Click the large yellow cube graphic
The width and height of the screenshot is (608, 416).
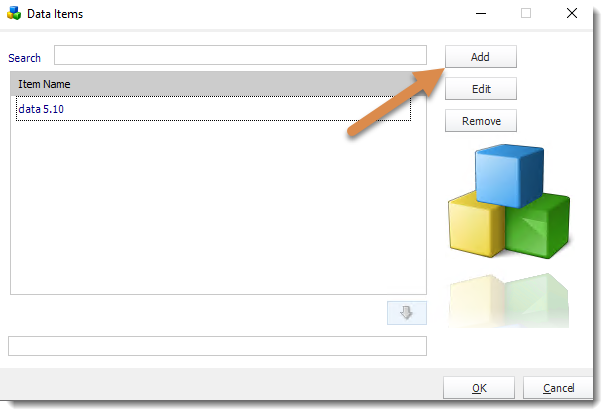tap(475, 227)
